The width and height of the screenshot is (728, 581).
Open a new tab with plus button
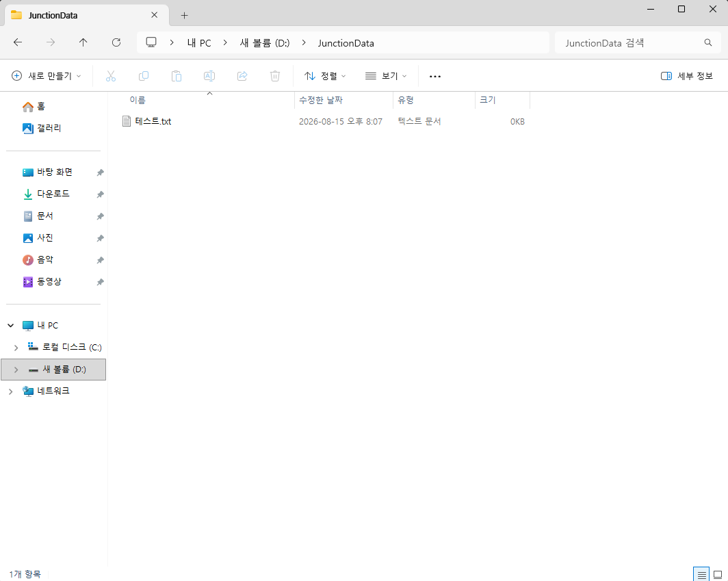click(184, 15)
